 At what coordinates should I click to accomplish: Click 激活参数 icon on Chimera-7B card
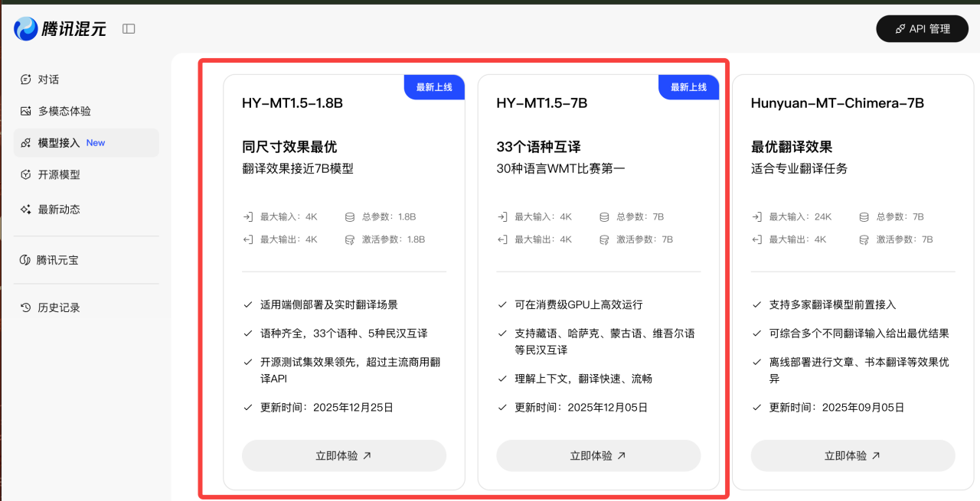click(x=864, y=239)
